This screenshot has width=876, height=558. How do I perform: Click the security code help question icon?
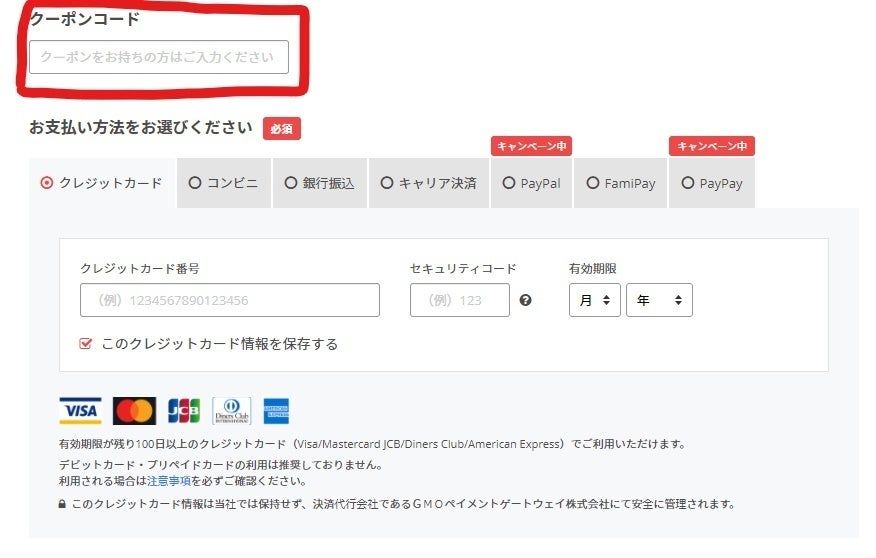click(526, 300)
